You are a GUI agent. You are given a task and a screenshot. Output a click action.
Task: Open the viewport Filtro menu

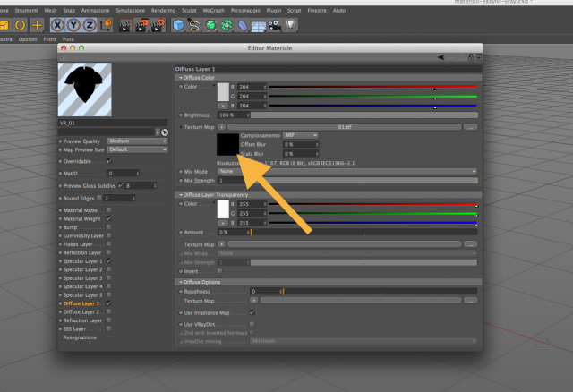49,39
